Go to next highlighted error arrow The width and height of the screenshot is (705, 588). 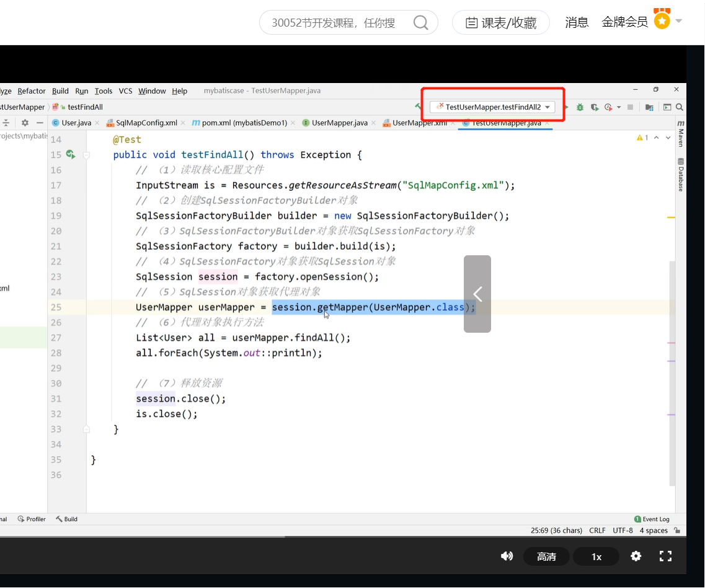(668, 138)
